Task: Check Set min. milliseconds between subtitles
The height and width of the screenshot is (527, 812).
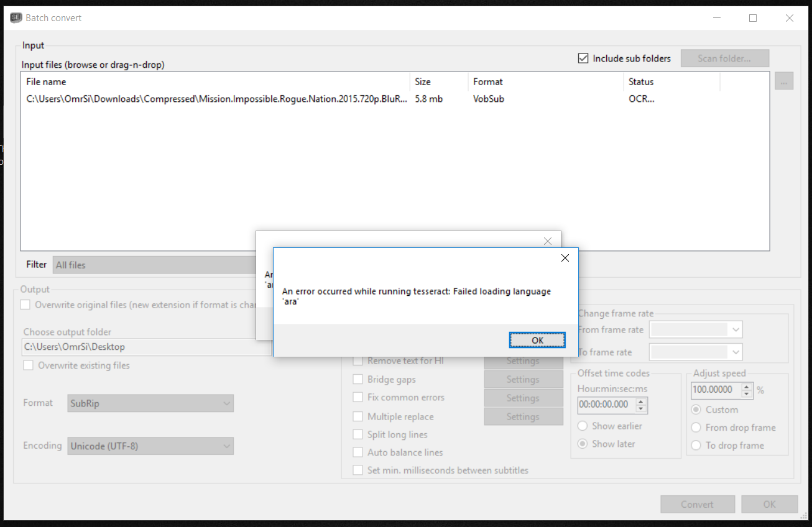Action: tap(358, 470)
